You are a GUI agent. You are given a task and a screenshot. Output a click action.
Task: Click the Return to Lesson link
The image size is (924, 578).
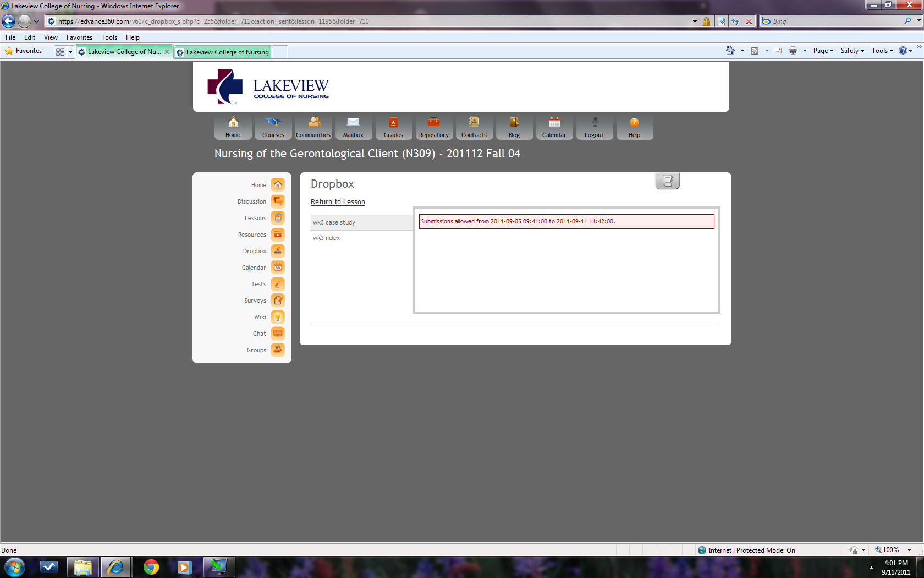(338, 202)
